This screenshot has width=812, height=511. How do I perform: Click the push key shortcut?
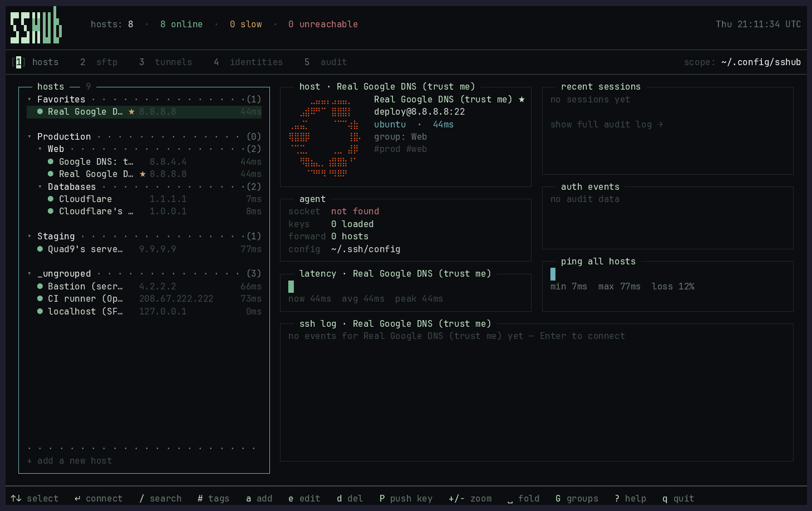406,499
